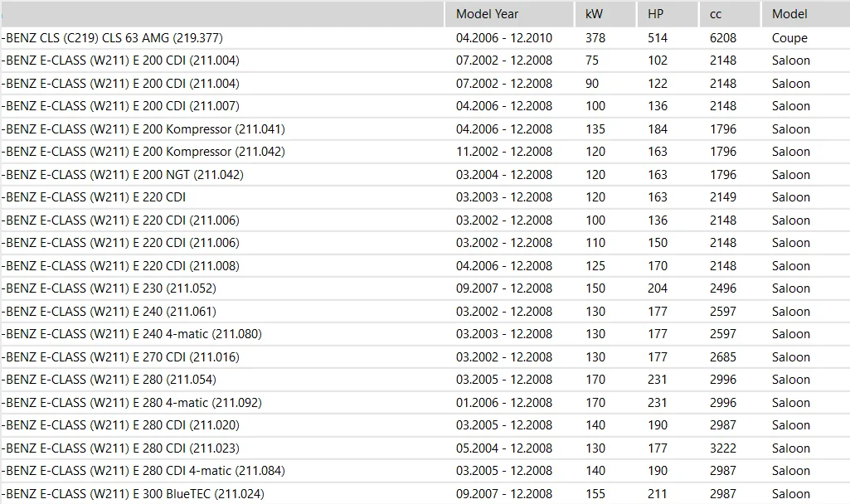Click the 2149 cc value
This screenshot has height=504, width=850.
coord(723,197)
